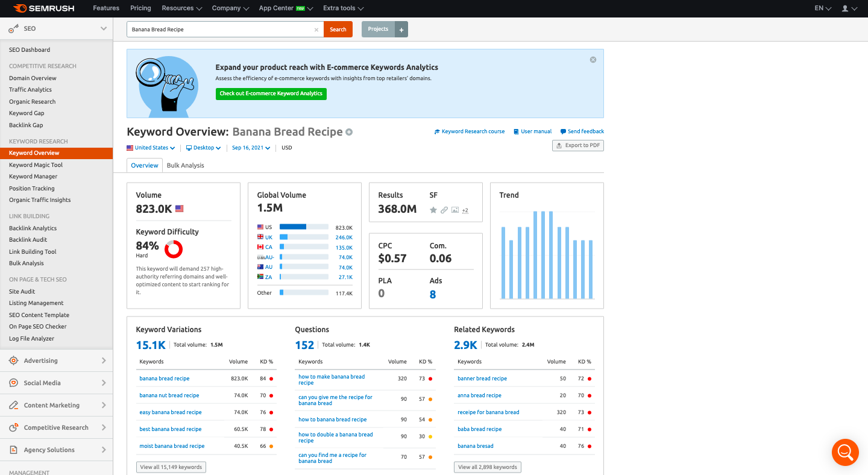Add keyword via plus icon next to title
Screen dimensions: 868x475
[349, 132]
